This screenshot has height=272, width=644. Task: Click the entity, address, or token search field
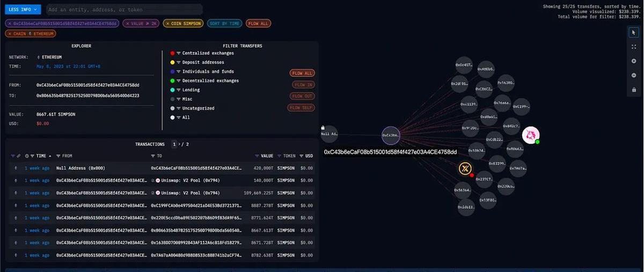(x=124, y=9)
